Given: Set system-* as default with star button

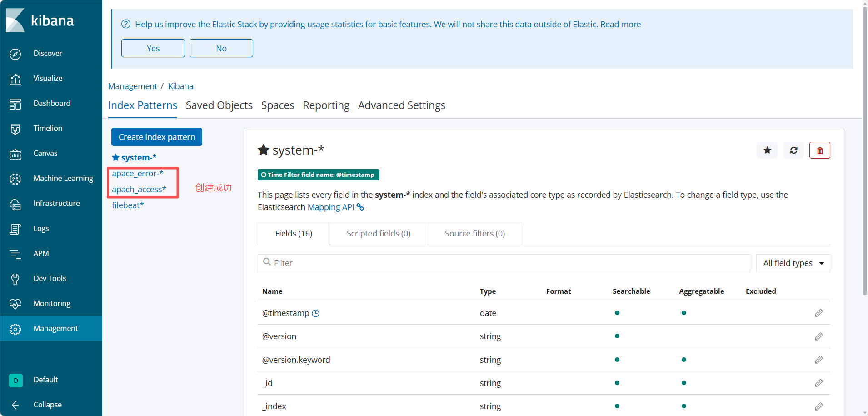Looking at the screenshot, I should [767, 150].
